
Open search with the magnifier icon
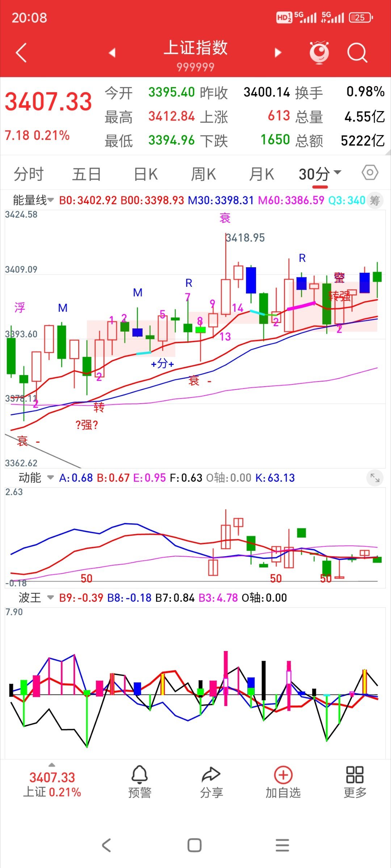357,53
